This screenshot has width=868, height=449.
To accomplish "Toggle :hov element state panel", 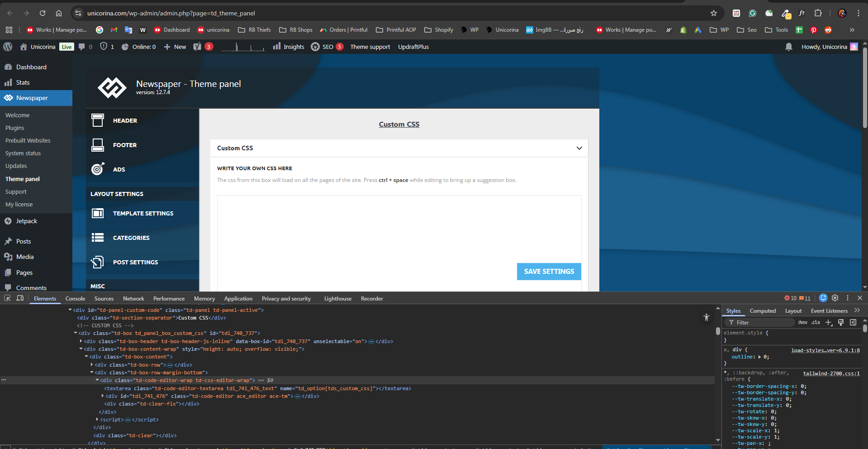I will (x=802, y=322).
